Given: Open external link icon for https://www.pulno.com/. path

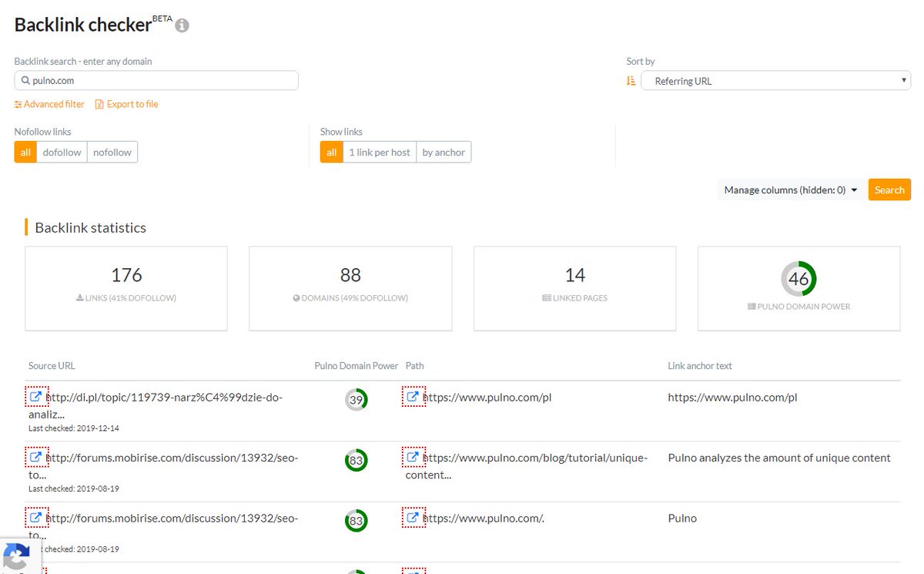Looking at the screenshot, I should [413, 517].
